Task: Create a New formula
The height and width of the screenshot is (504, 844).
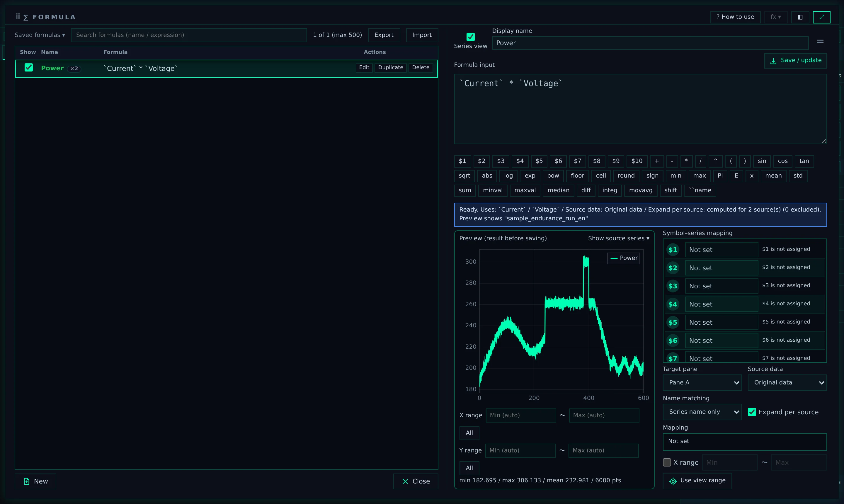Action: 35,481
